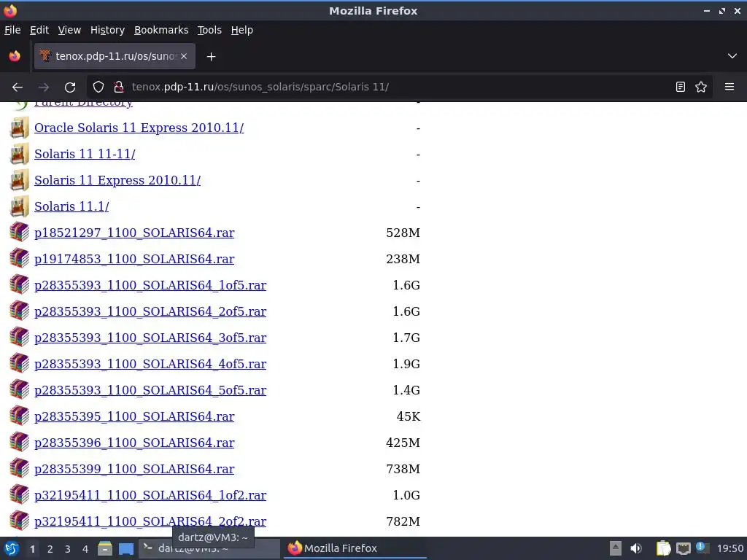Open a new tab with plus button

tap(211, 57)
